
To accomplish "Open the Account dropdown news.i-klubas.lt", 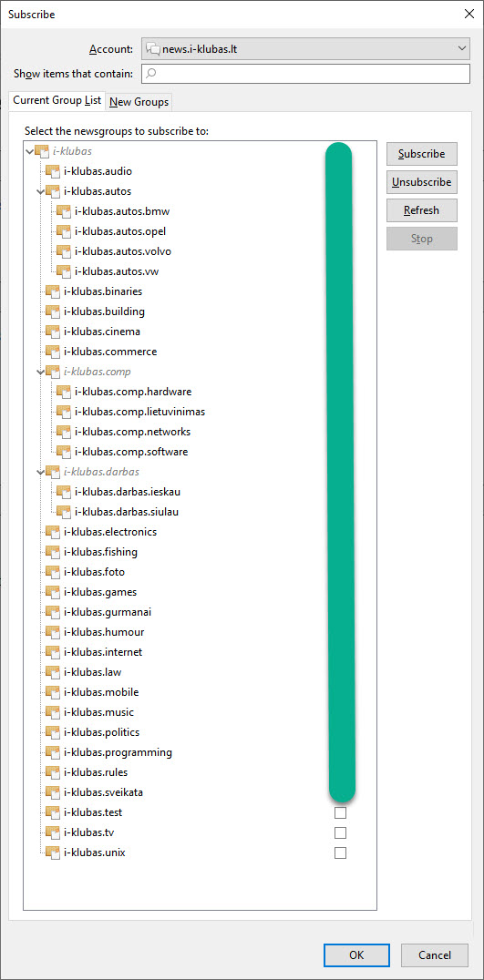I will (305, 48).
